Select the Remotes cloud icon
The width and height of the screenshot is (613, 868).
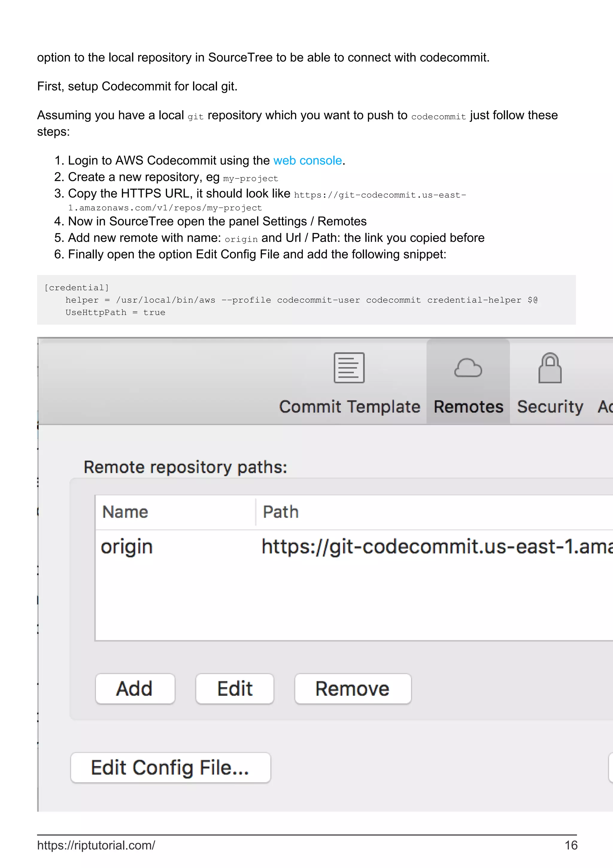coord(468,368)
